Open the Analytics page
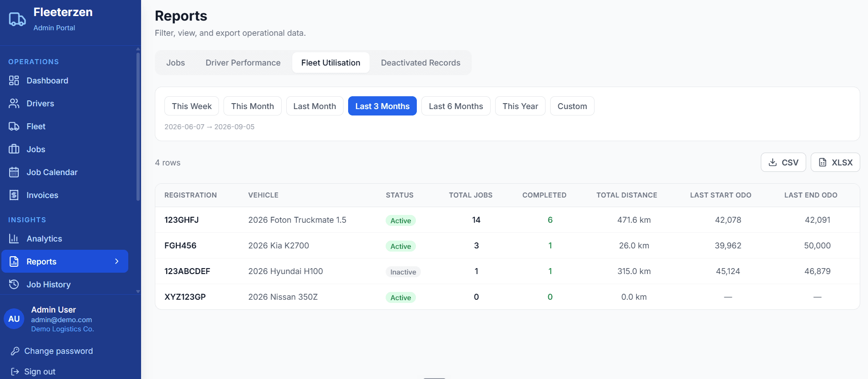This screenshot has width=868, height=379. (65, 239)
